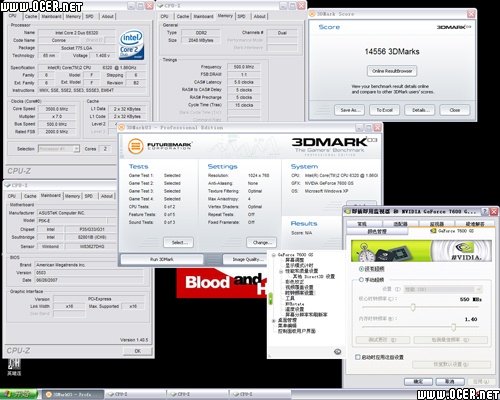Click the Online ResultBrowser button
The height and width of the screenshot is (400, 500).
point(392,71)
